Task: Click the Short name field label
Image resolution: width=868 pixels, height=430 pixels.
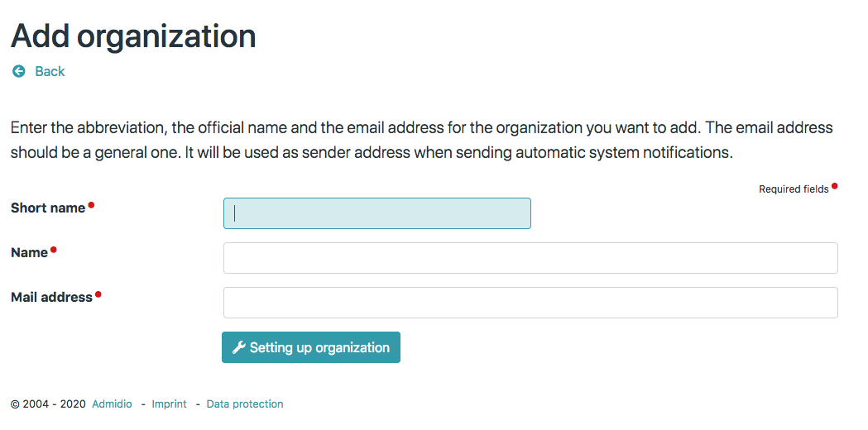Action: [x=48, y=208]
